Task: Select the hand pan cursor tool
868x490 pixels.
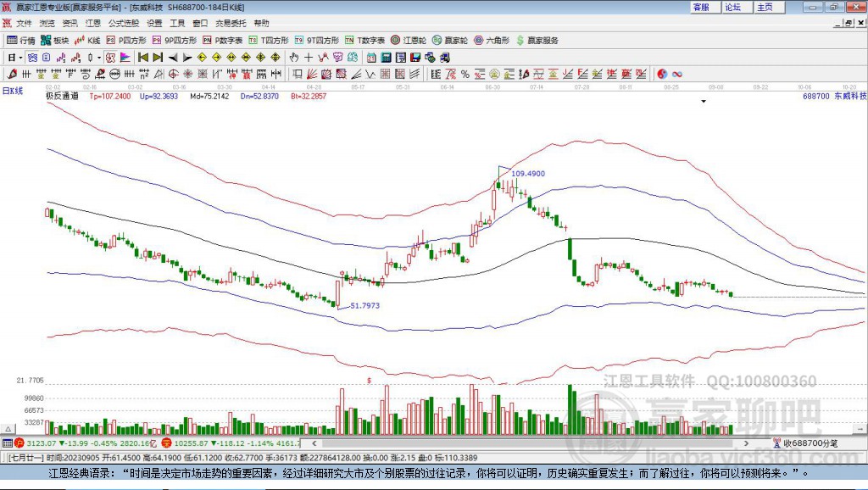Action: 294,57
